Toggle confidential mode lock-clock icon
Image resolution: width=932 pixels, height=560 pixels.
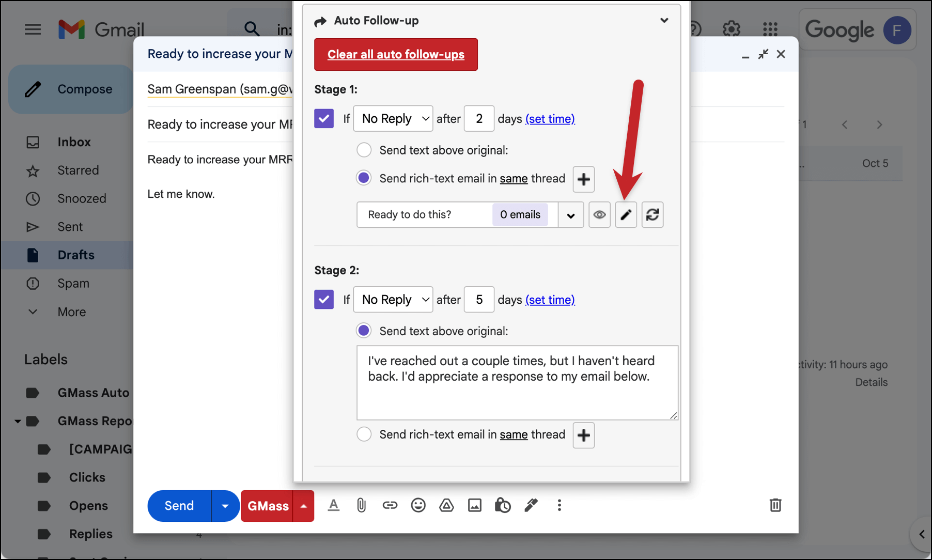[503, 505]
